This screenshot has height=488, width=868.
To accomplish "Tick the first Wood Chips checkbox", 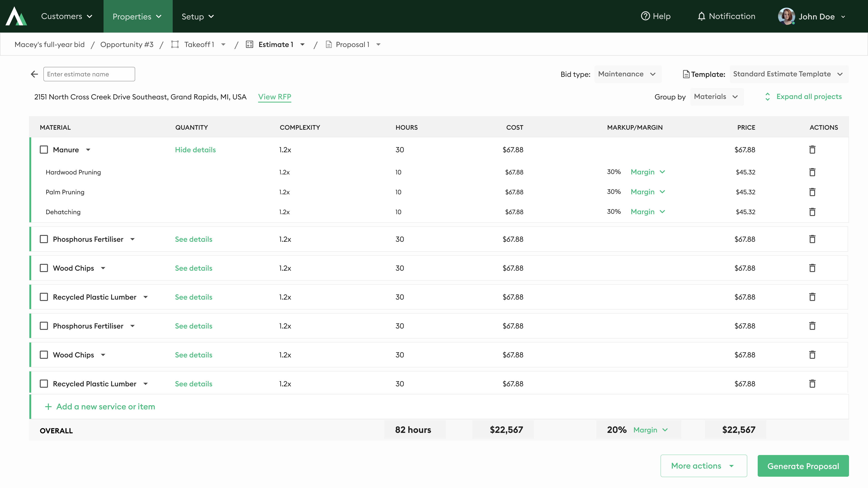I will 44,268.
